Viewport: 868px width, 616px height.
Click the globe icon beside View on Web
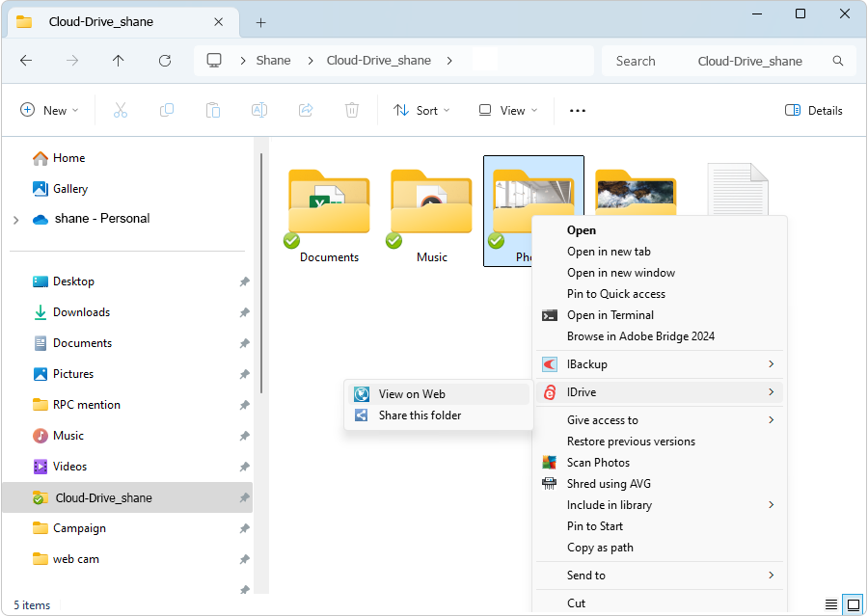tap(362, 394)
